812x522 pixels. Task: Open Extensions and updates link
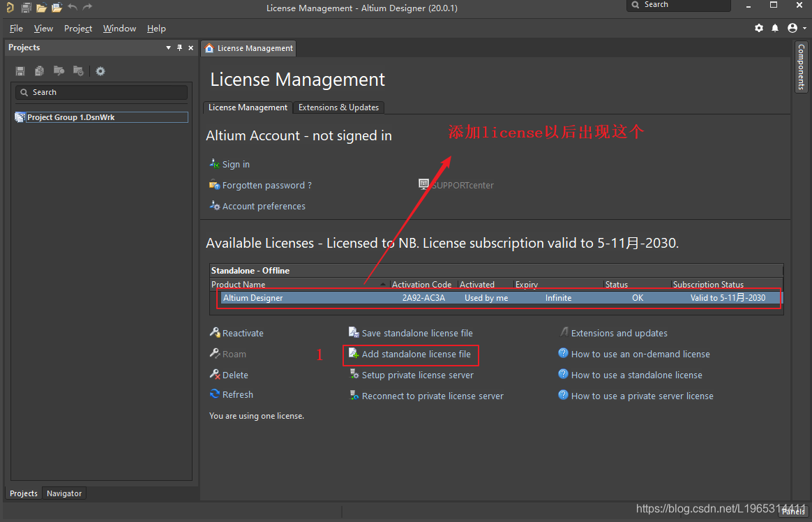[619, 333]
